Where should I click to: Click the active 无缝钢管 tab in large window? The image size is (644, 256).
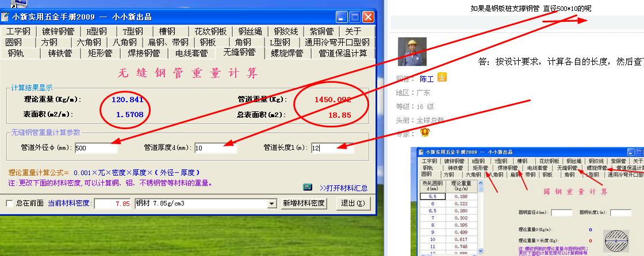[x=239, y=52]
